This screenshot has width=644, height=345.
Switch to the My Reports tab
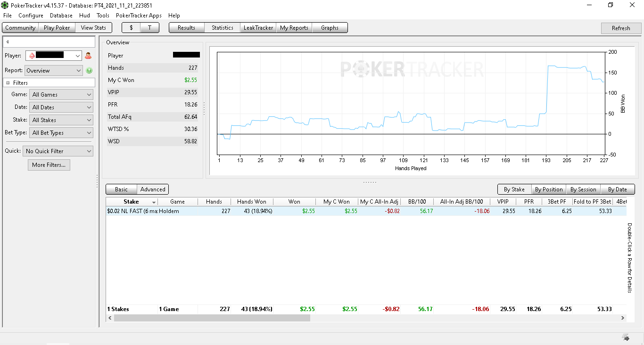point(294,28)
